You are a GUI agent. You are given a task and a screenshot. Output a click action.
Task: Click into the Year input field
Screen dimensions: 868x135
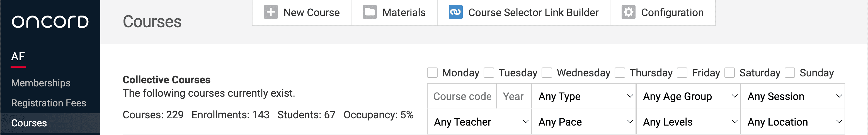(x=514, y=96)
